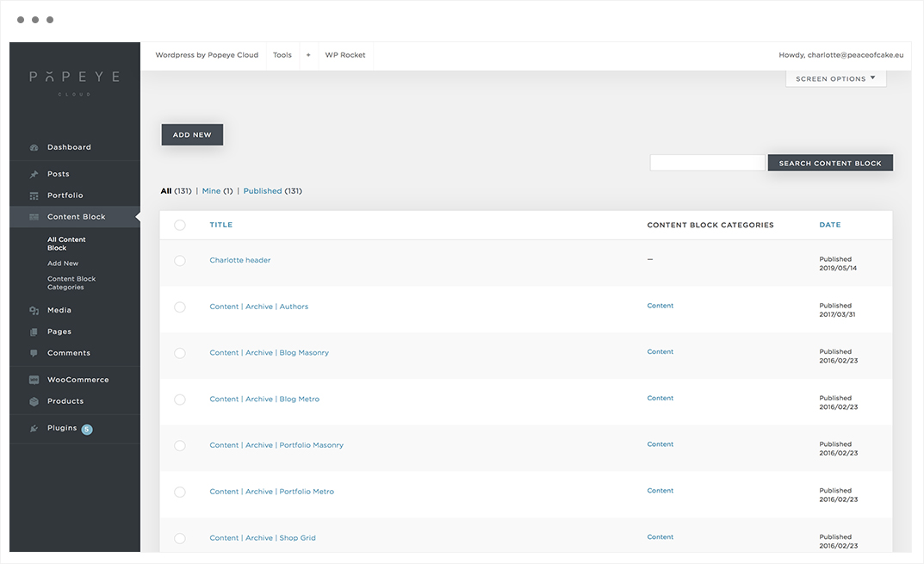Check the Shop Grid row checkbox
The height and width of the screenshot is (564, 924).
180,538
